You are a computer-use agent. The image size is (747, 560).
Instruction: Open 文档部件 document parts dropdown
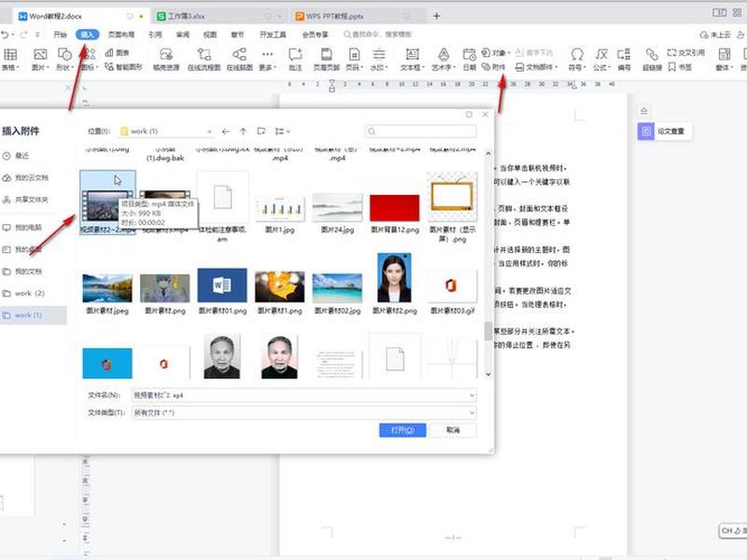tap(536, 66)
